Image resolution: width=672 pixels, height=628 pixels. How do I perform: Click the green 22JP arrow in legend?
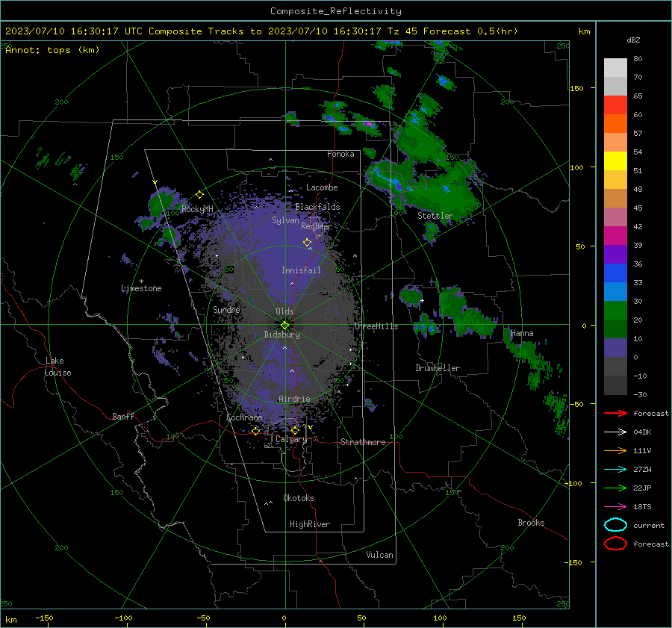[615, 488]
